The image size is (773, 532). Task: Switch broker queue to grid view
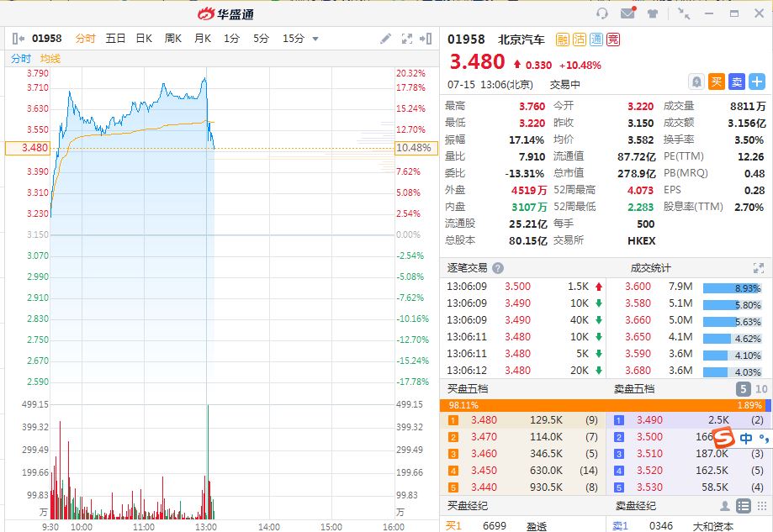(762, 506)
